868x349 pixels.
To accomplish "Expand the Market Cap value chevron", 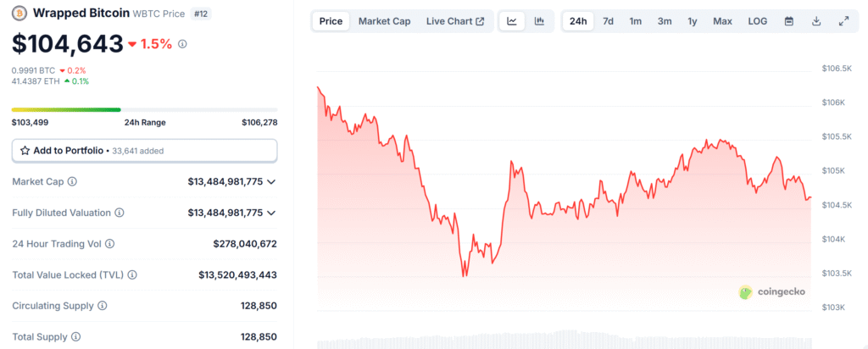I will (x=271, y=181).
